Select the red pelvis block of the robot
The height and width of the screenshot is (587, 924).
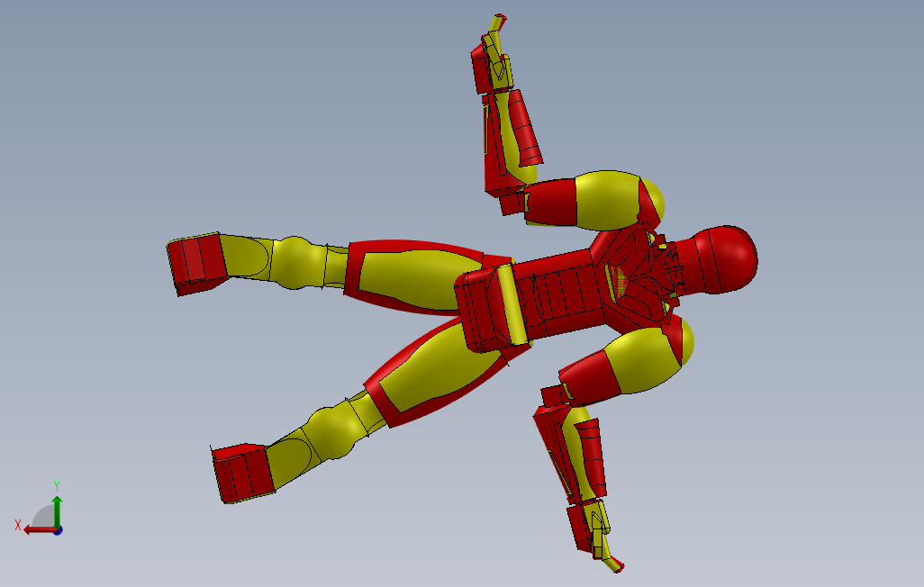[x=485, y=310]
